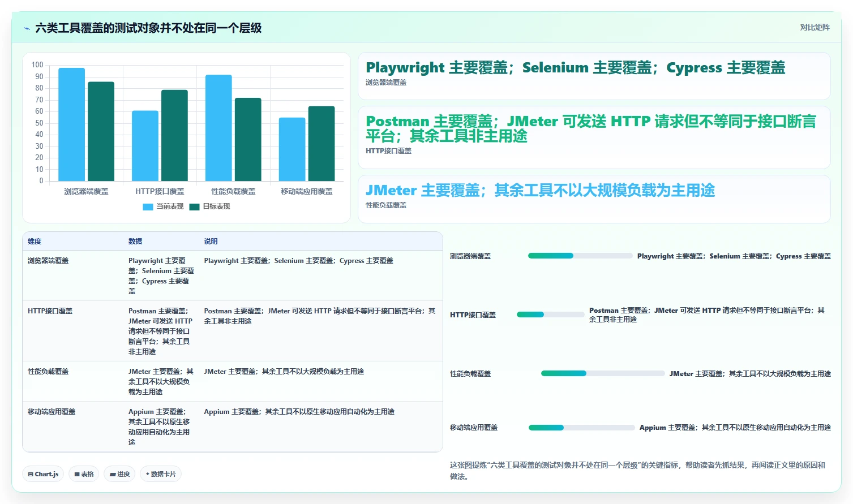Select the 性能负载覆盖 table row cell
The width and height of the screenshot is (853, 504).
click(48, 372)
